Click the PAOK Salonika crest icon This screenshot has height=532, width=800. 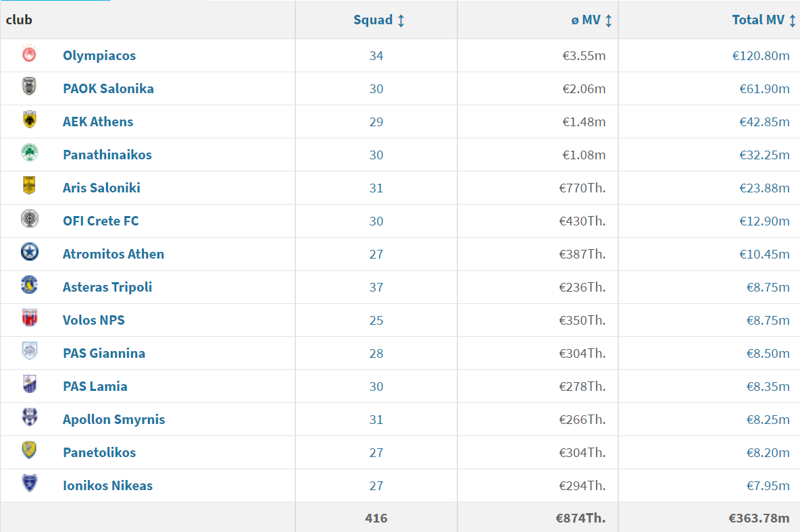[x=29, y=86]
